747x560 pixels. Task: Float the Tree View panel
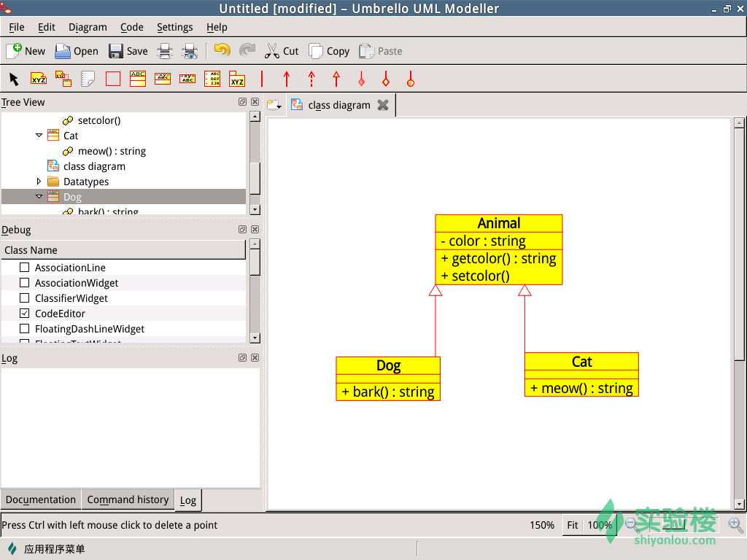[x=242, y=102]
